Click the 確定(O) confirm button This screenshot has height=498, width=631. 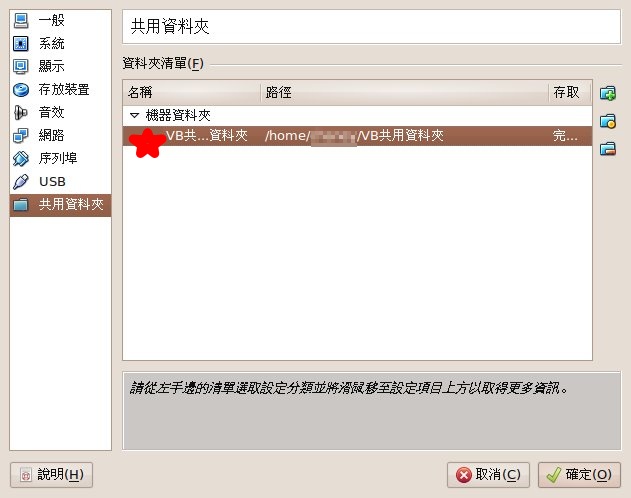pos(579,475)
